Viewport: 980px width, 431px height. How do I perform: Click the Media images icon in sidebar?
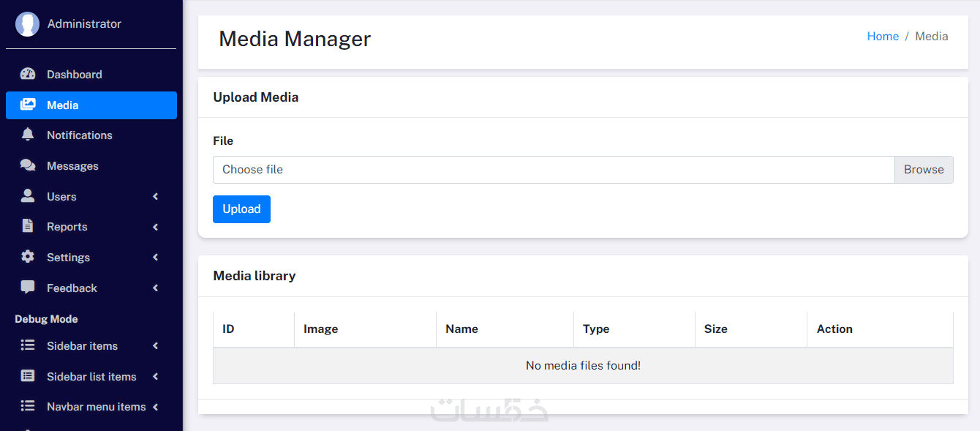pos(28,105)
